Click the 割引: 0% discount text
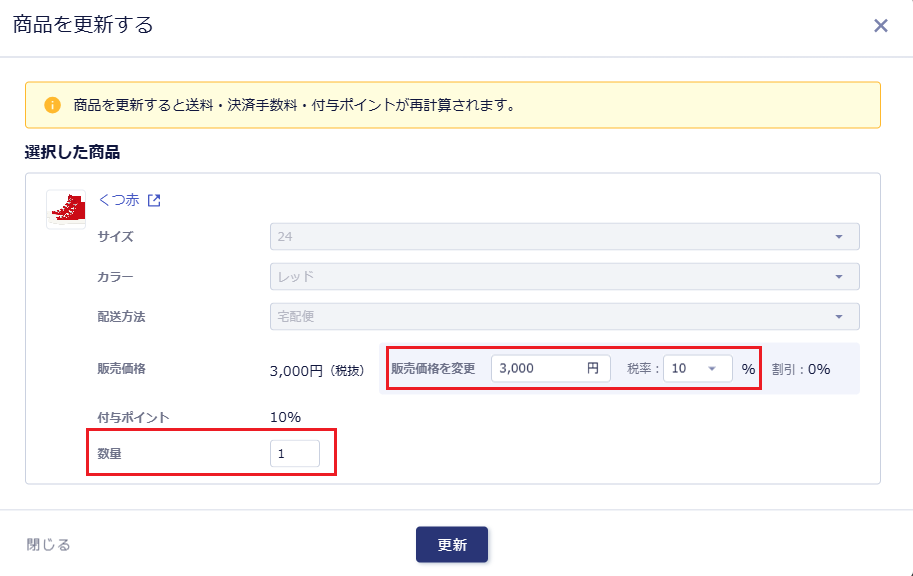913x576 pixels. coord(801,368)
